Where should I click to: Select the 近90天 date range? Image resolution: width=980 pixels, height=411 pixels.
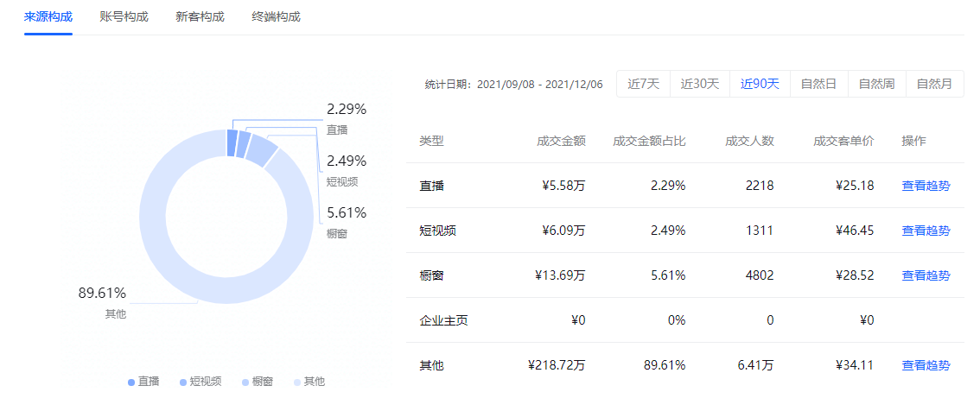(x=760, y=84)
